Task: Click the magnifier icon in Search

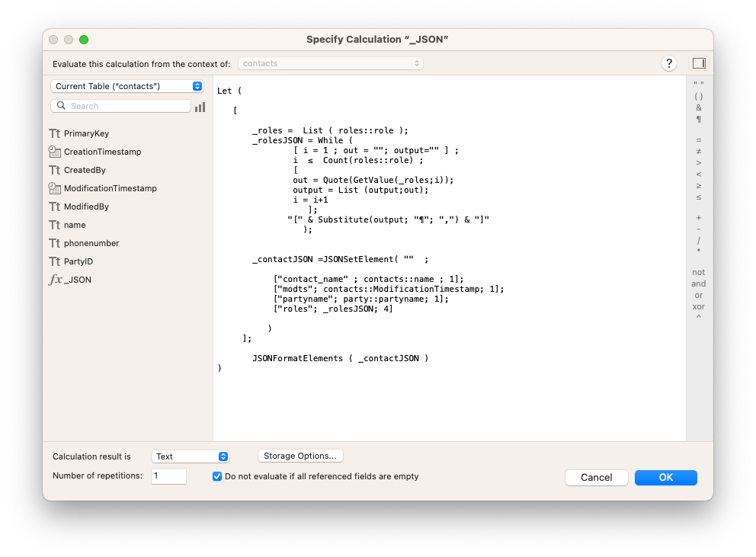Action: (x=61, y=106)
